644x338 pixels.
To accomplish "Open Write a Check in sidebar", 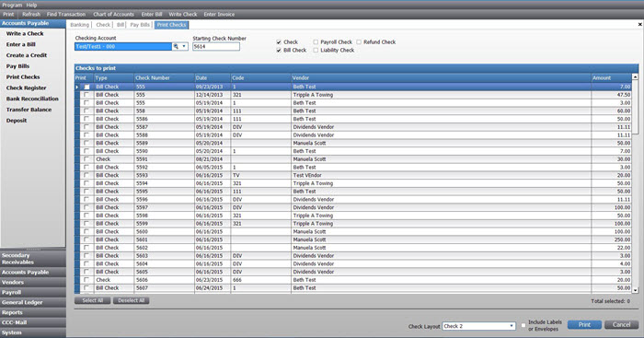I will pos(25,33).
